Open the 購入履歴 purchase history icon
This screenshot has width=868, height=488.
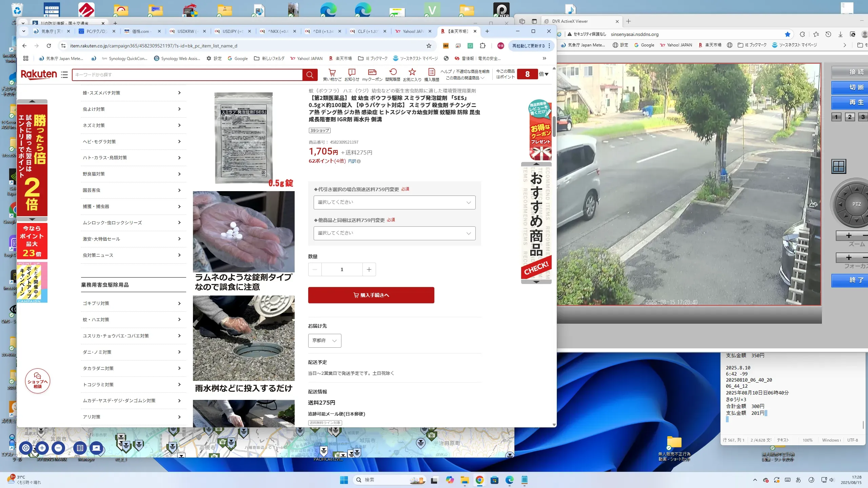pos(431,72)
